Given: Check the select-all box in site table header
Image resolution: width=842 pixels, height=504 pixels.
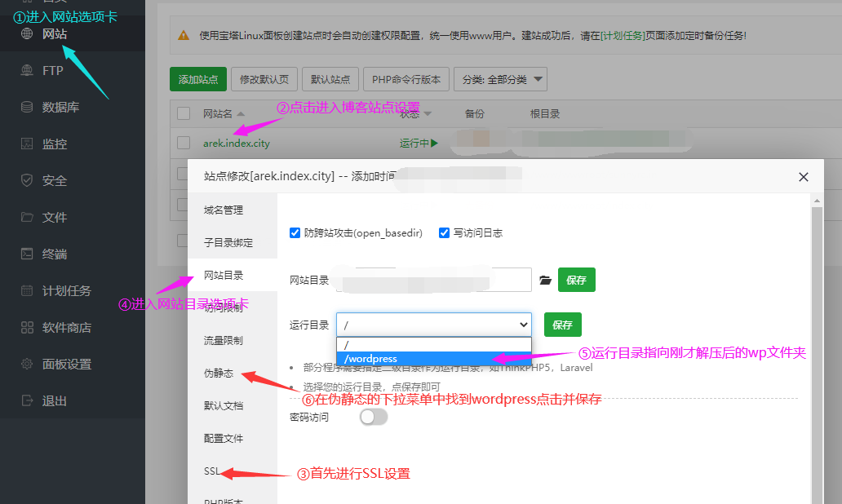Looking at the screenshot, I should point(184,113).
